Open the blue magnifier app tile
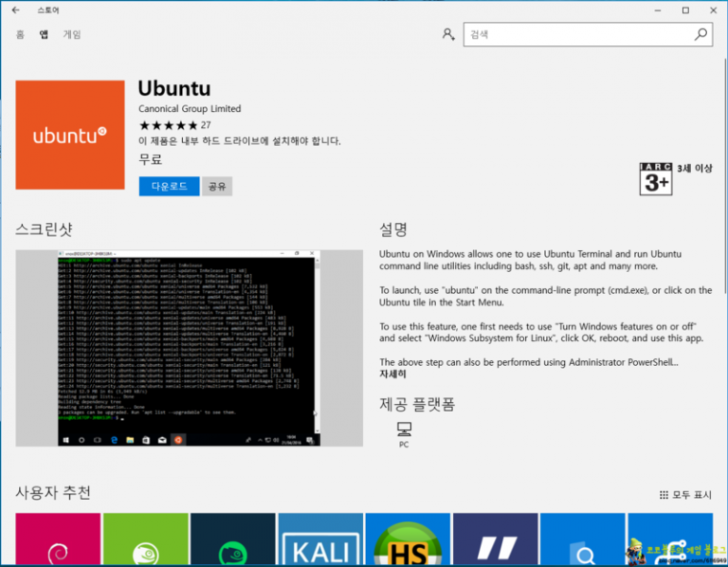 tap(583, 540)
